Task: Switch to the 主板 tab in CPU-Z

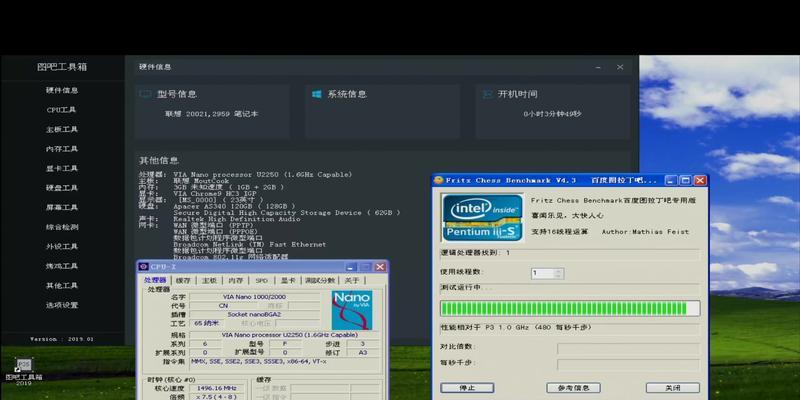Action: [209, 280]
